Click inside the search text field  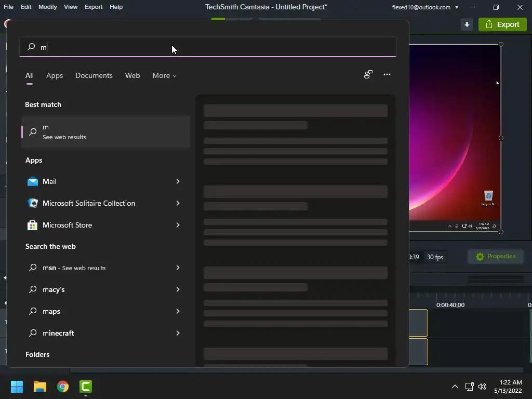(208, 47)
